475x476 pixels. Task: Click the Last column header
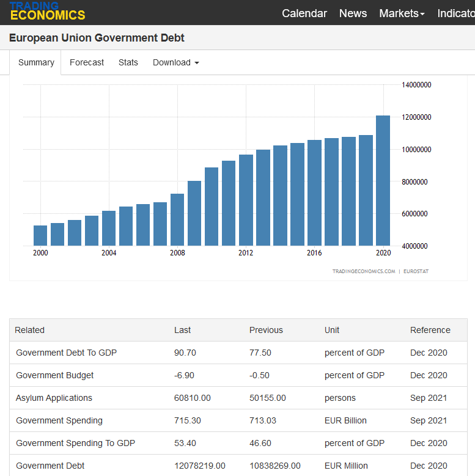tap(182, 330)
